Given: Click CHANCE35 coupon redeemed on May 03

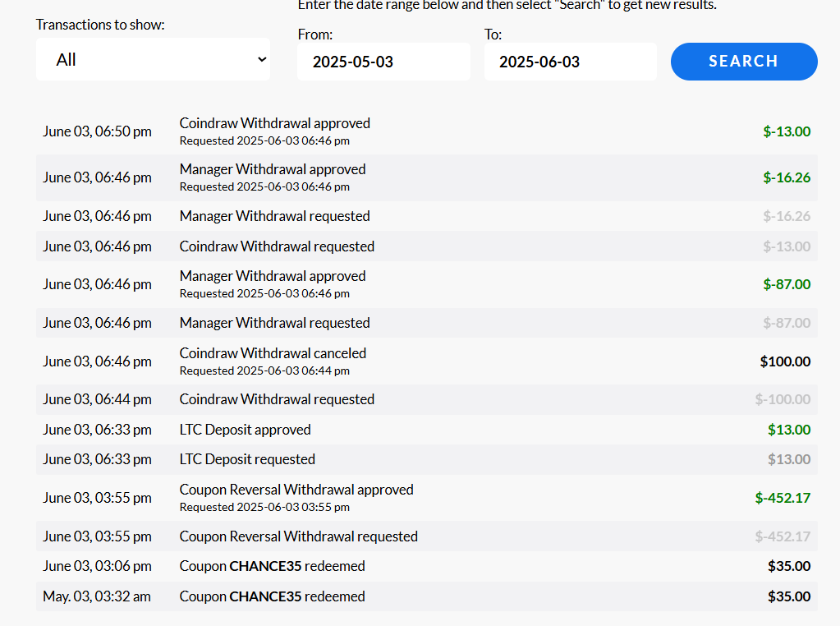Looking at the screenshot, I should (272, 596).
